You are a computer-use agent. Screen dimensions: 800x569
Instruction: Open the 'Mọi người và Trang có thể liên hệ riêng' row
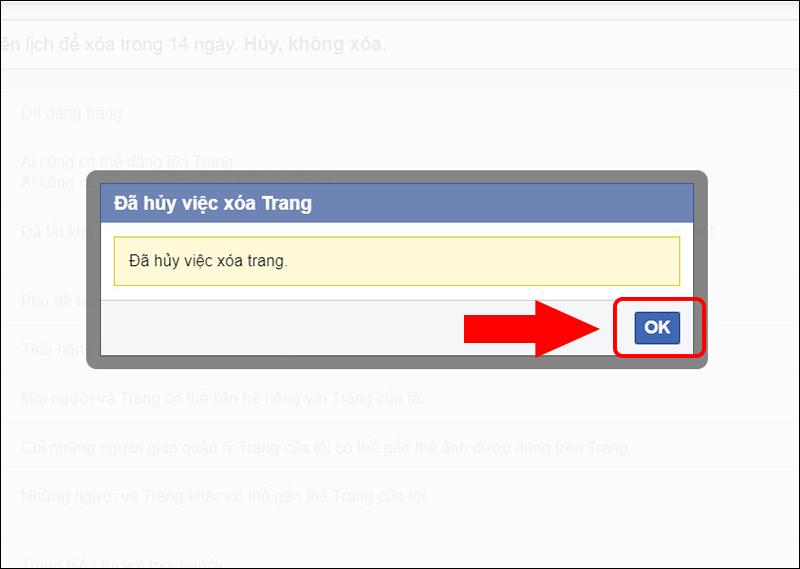tap(222, 398)
